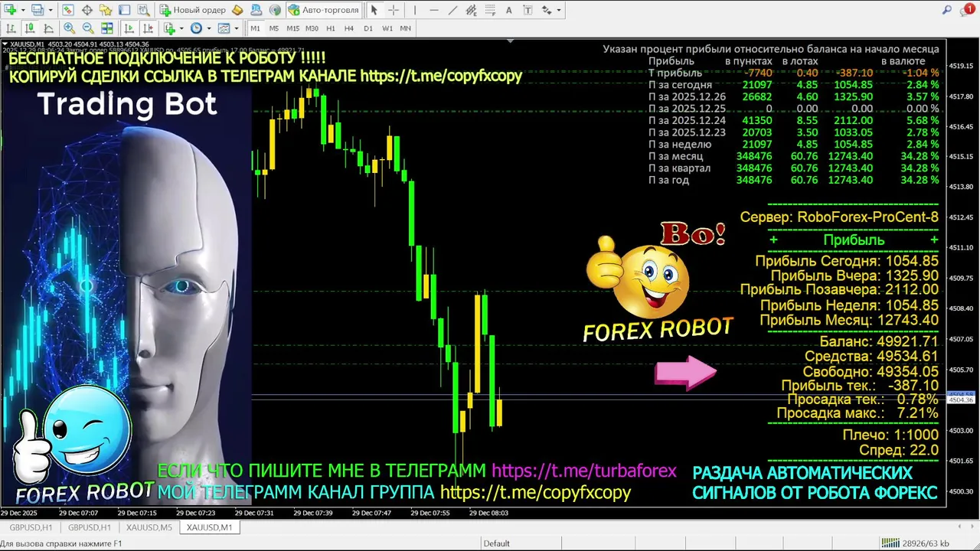The height and width of the screenshot is (551, 980).
Task: Select the M1 timeframe button
Action: (x=255, y=28)
